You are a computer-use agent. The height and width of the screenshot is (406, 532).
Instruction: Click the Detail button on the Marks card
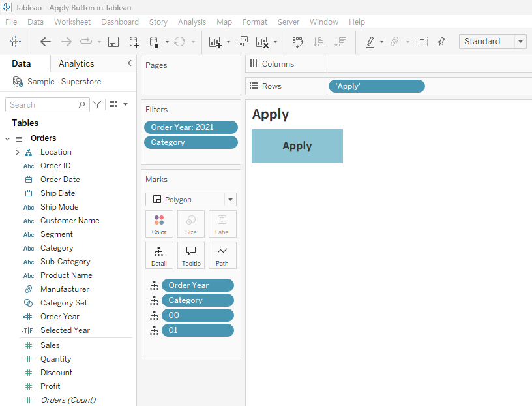click(x=159, y=255)
